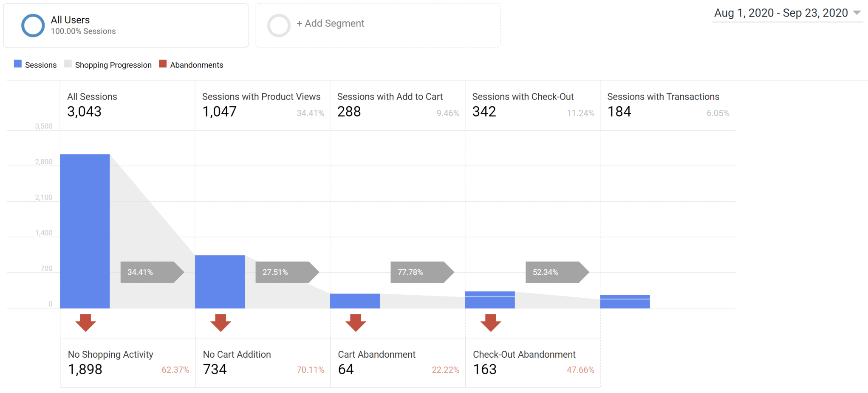868x393 pixels.
Task: Click the Sessions with Check-Out heading
Action: tap(523, 97)
